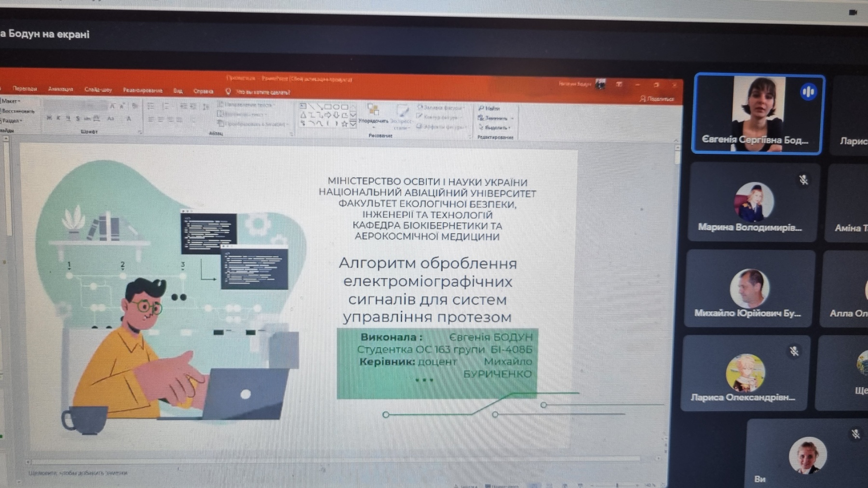Click the lightbulb 'Что вы хотите сделать' icon
This screenshot has width=868, height=488.
coord(228,92)
